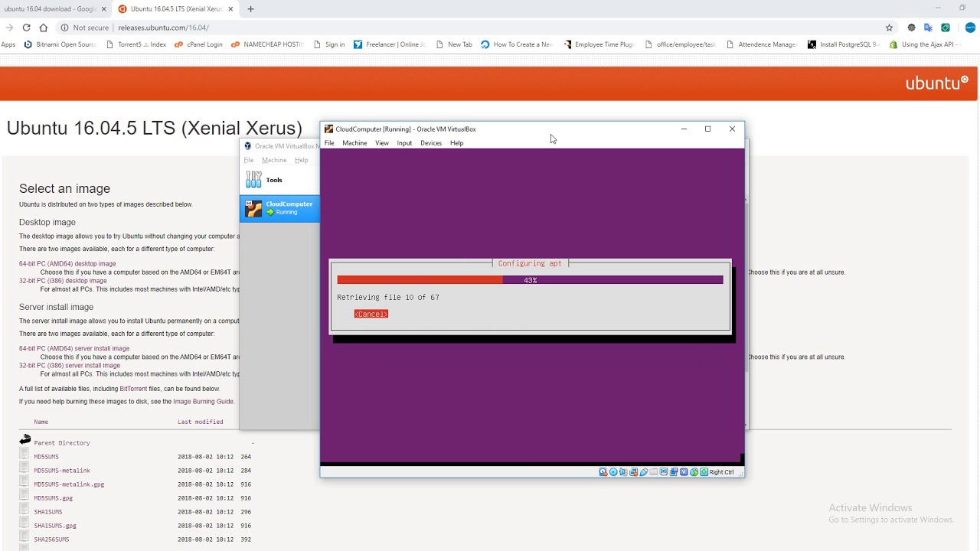Open the 'cPanel Login' bookmark
The width and height of the screenshot is (980, 551).
198,44
